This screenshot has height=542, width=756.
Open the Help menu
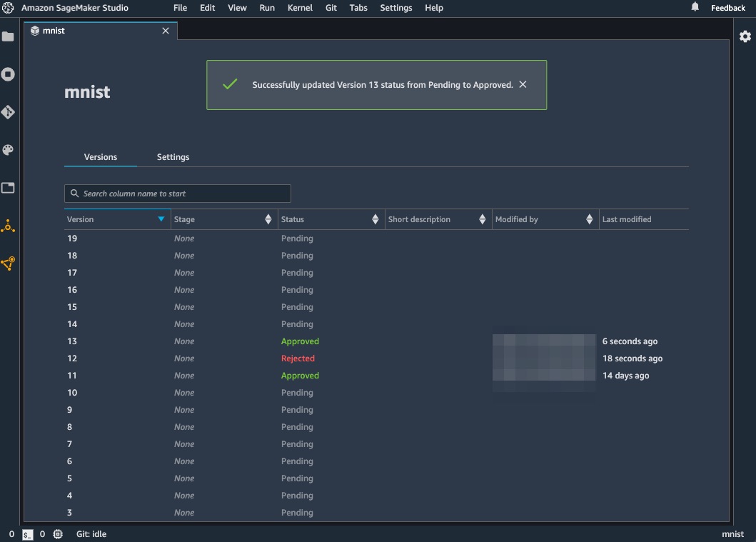(434, 8)
